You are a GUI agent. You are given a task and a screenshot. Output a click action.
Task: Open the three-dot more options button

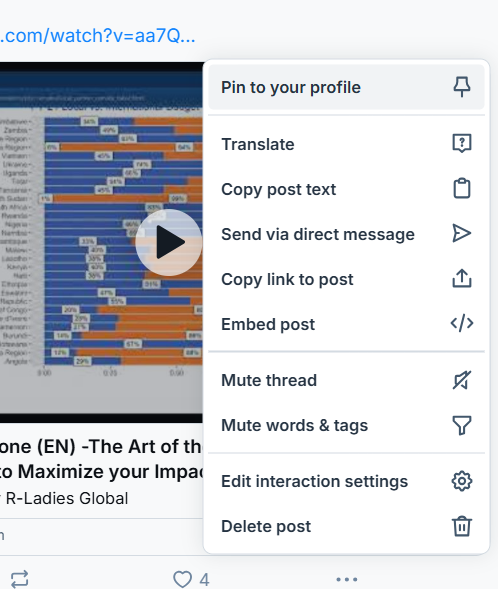(347, 579)
